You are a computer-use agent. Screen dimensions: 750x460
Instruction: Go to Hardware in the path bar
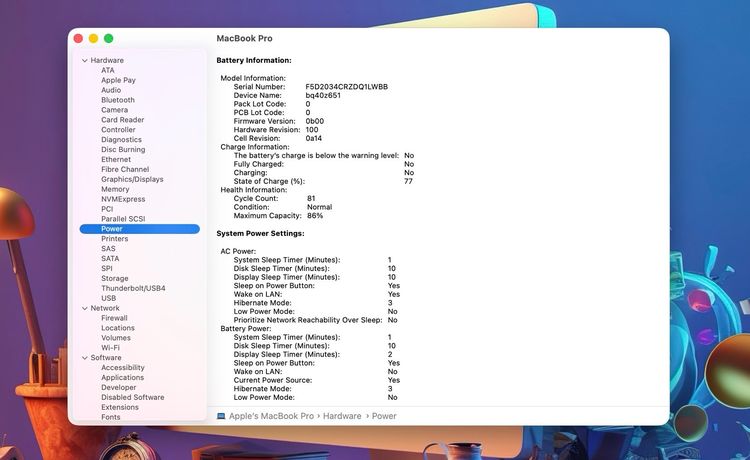tap(342, 416)
